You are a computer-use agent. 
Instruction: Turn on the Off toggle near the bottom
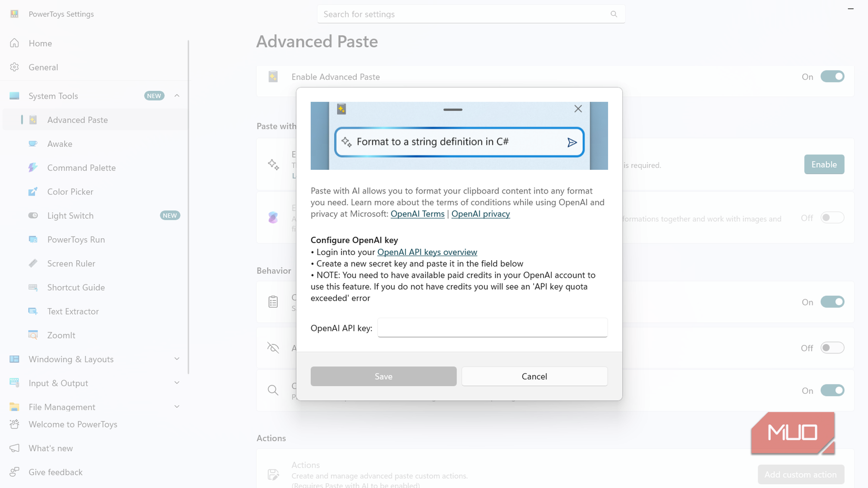832,348
